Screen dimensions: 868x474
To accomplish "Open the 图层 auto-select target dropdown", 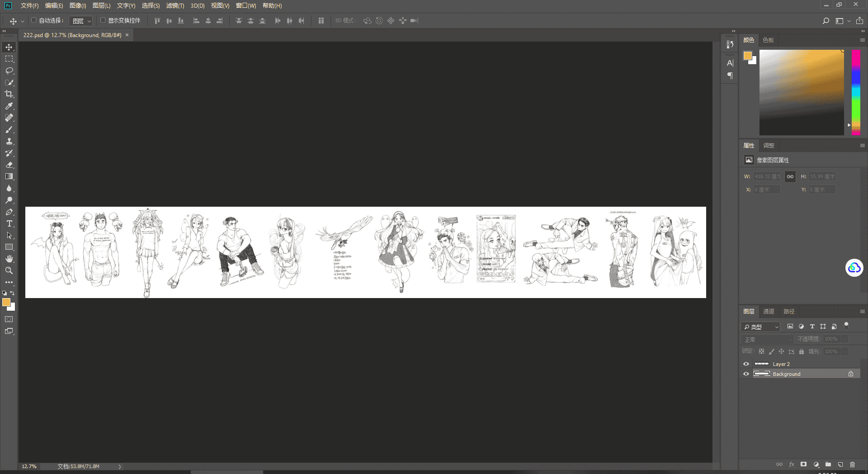I will (81, 21).
